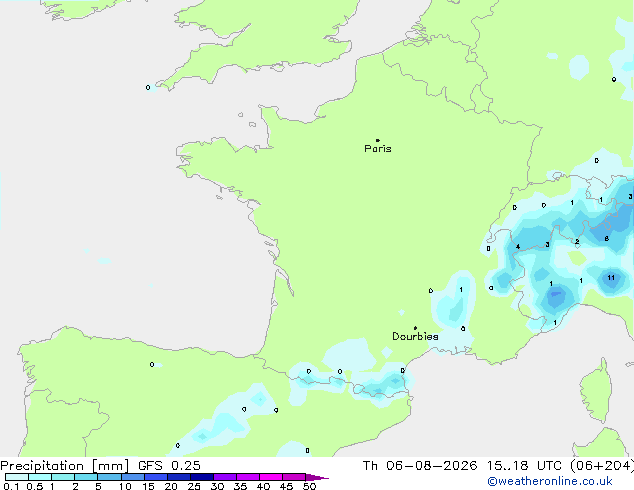The height and width of the screenshot is (490, 634).
Task: Click the '40' legend scale label
Action: (x=263, y=486)
